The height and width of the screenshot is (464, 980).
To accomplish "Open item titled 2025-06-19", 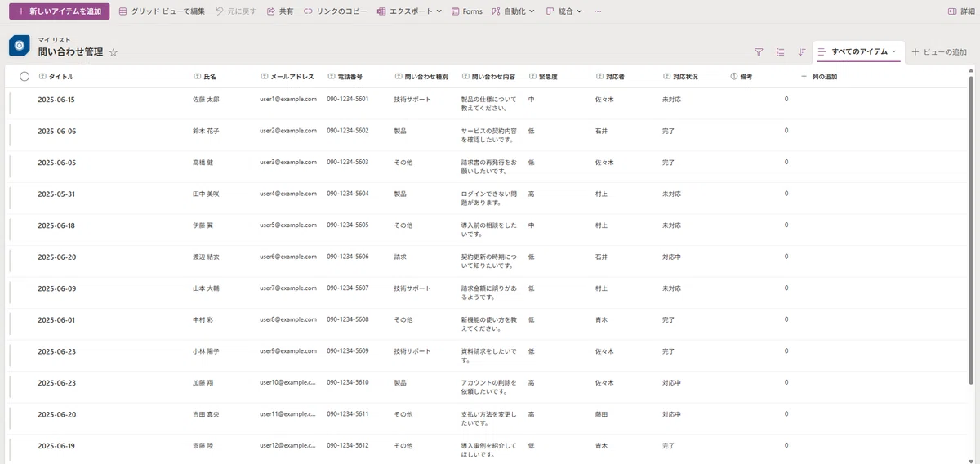I will (x=56, y=446).
